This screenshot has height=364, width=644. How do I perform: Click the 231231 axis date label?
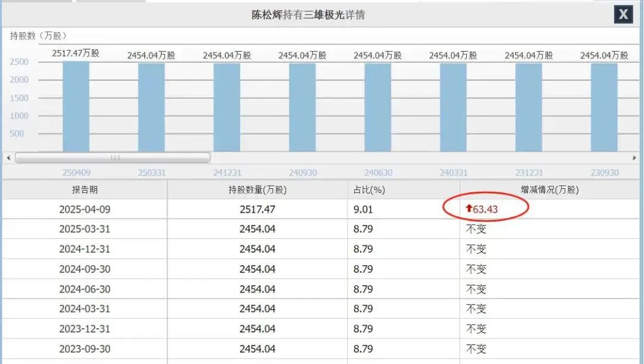coord(529,173)
